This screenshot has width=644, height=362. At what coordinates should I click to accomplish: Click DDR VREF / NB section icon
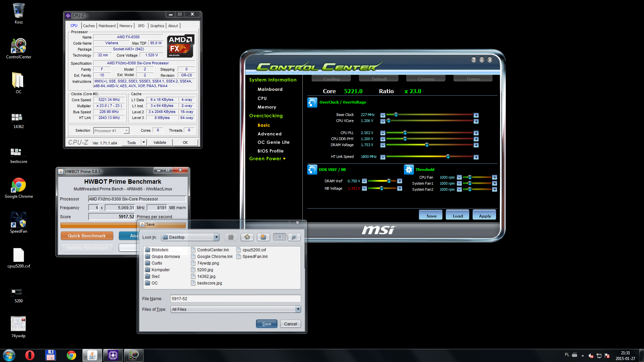[312, 170]
